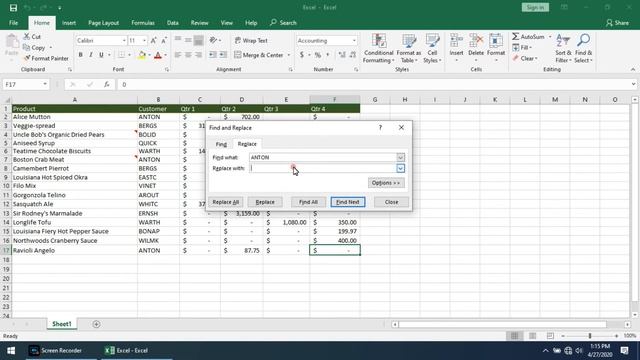The height and width of the screenshot is (360, 640).
Task: Switch to Page Layout view icon
Action: (x=533, y=336)
